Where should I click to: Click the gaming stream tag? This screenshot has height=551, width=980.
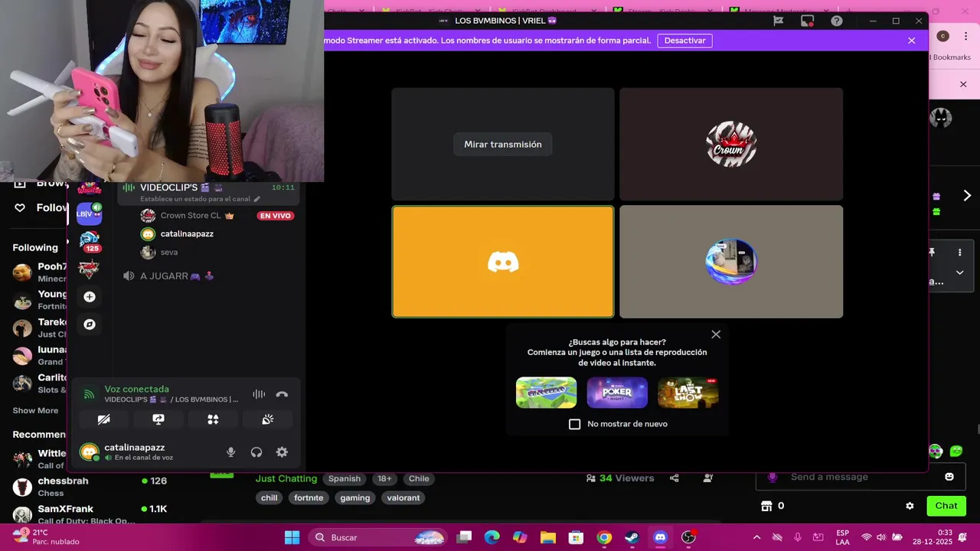[x=355, y=497]
